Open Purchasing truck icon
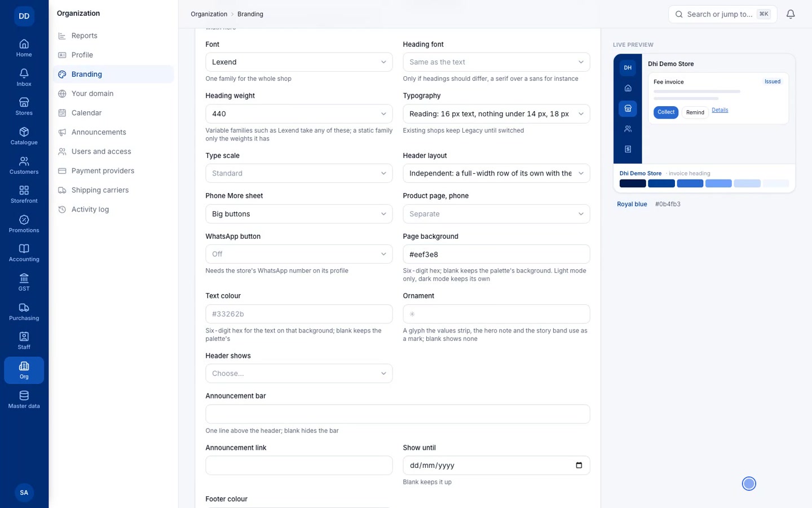The image size is (812, 508). pyautogui.click(x=24, y=308)
